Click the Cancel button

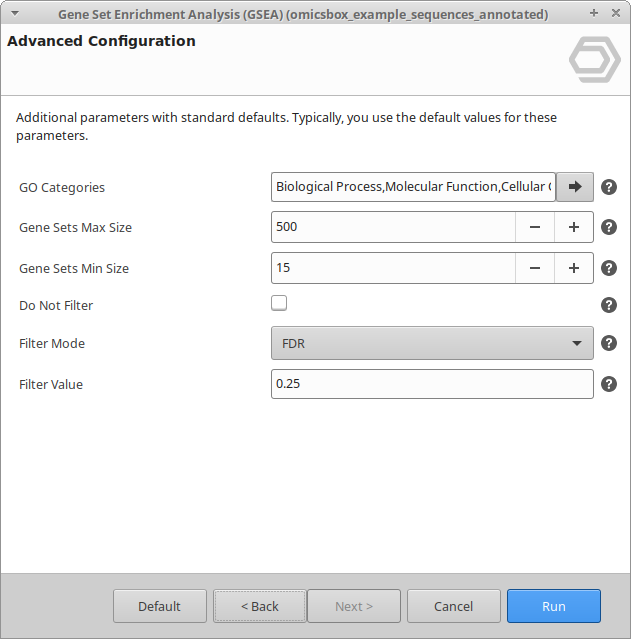tap(454, 606)
